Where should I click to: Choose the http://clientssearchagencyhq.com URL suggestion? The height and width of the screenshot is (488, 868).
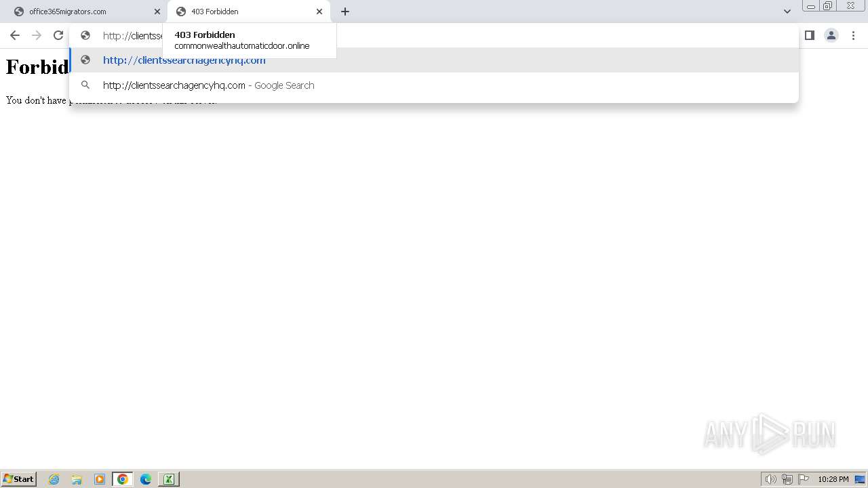(x=434, y=60)
